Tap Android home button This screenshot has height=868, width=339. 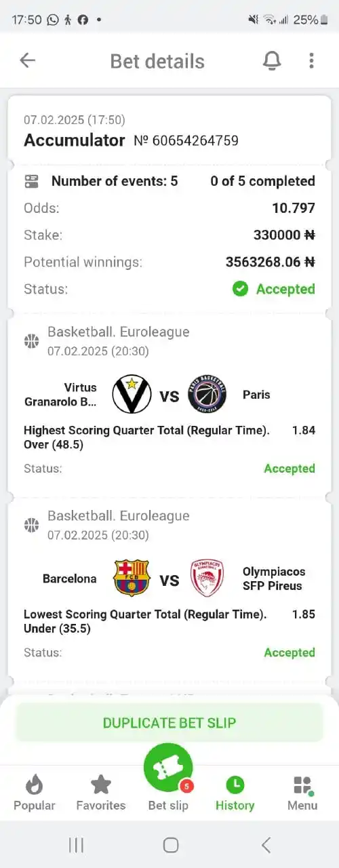pyautogui.click(x=171, y=845)
